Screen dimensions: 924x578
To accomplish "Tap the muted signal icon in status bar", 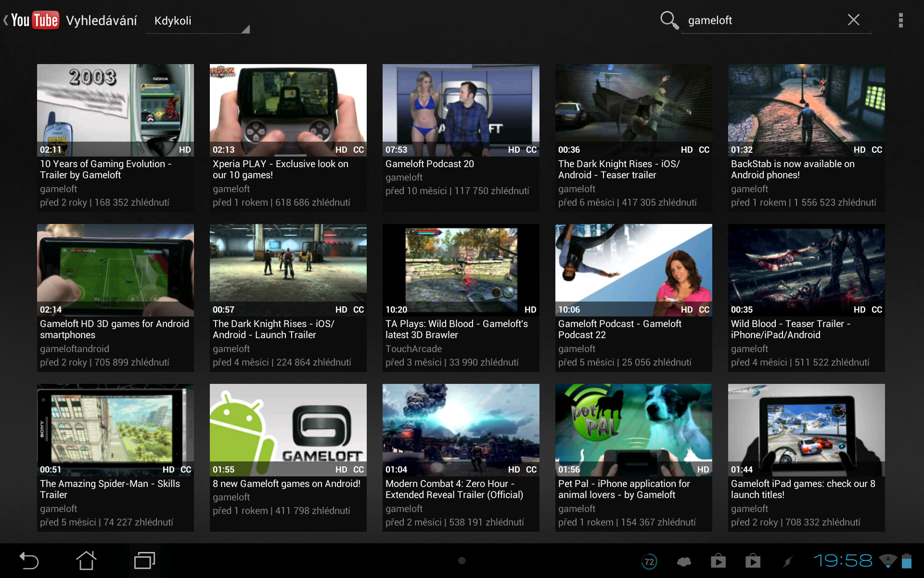I will [787, 561].
